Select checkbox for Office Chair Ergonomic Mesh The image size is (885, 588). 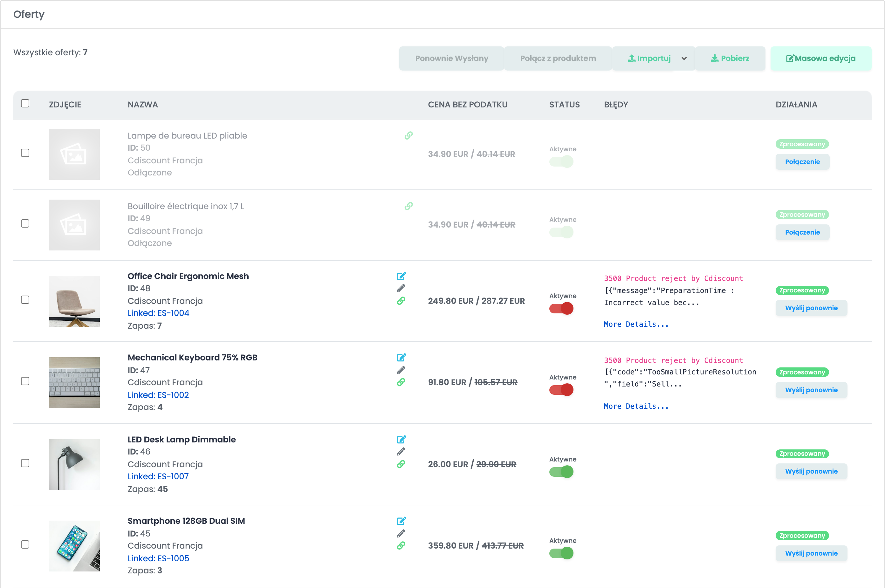click(x=25, y=300)
